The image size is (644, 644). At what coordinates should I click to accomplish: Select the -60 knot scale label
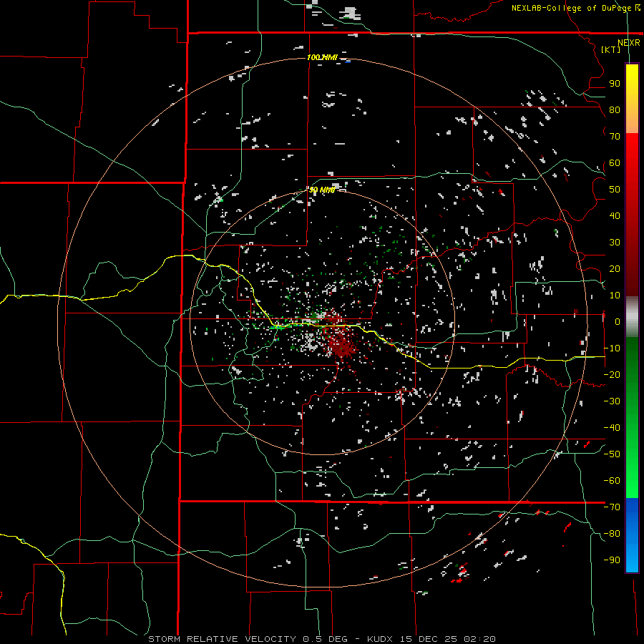coord(612,481)
